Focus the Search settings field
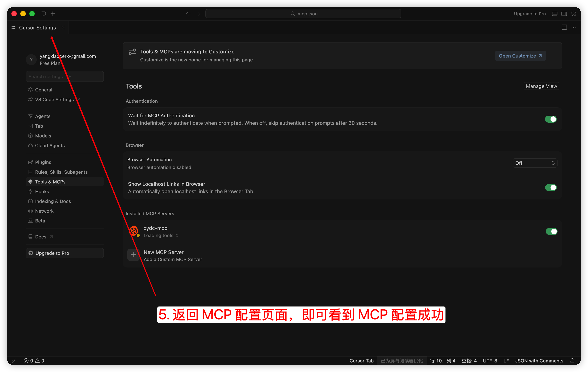 click(65, 77)
